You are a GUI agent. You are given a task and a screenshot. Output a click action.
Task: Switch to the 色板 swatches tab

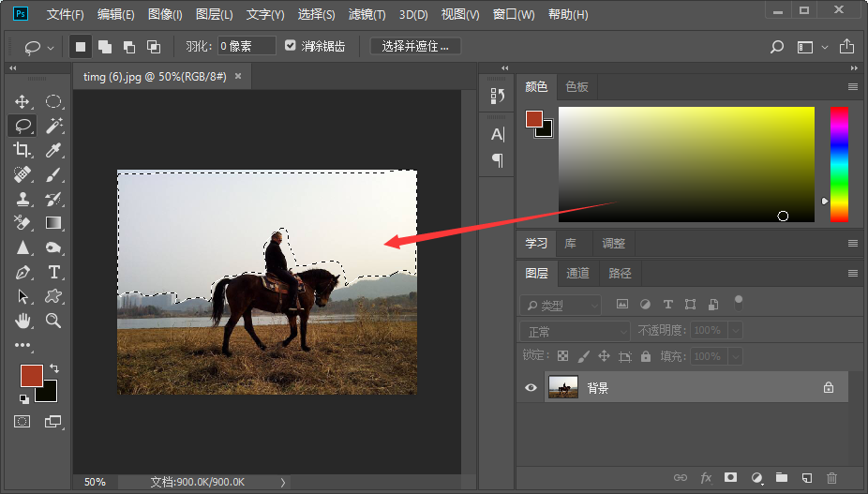click(x=576, y=87)
